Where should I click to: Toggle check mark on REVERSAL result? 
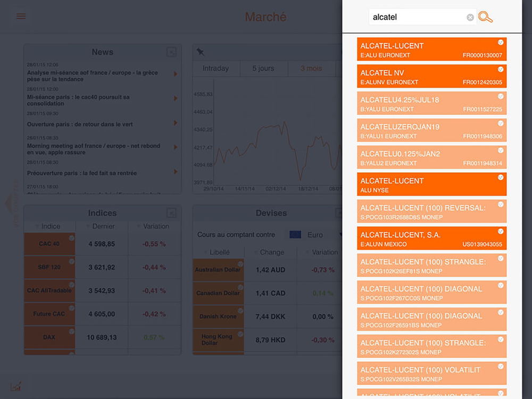coord(501,205)
